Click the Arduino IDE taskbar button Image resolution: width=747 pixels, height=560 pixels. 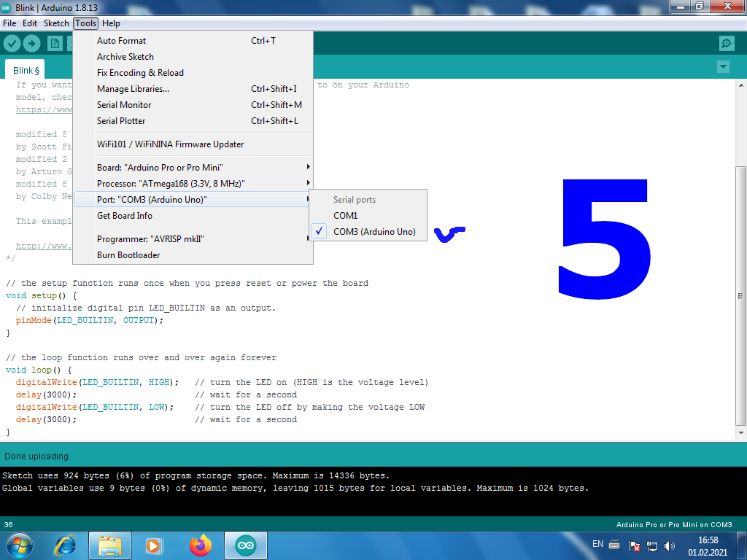[246, 545]
